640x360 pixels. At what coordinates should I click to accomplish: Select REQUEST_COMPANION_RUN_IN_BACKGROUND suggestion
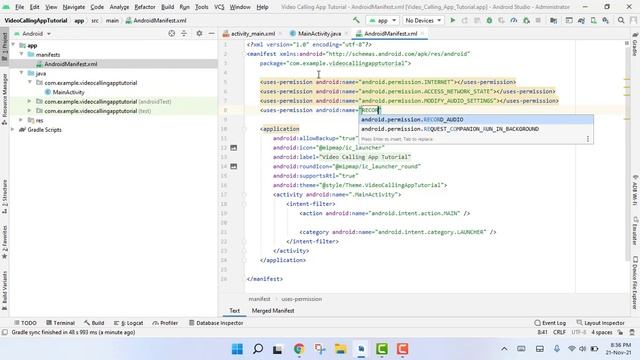[476, 129]
